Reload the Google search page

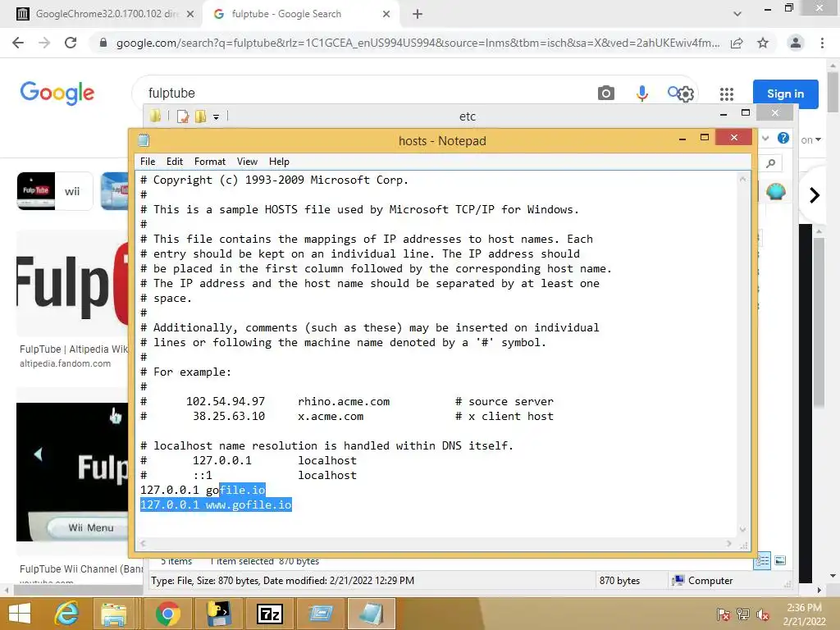[x=71, y=43]
